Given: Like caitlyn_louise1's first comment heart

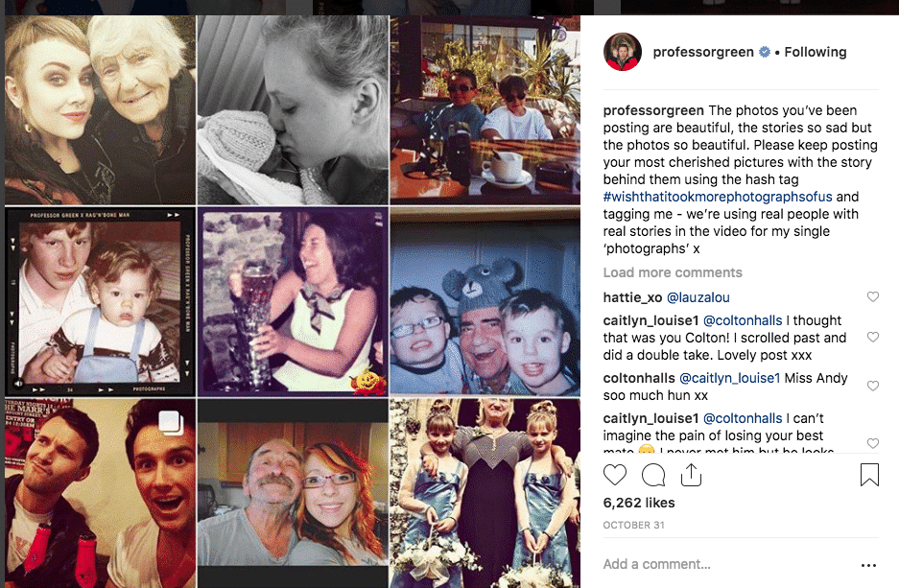Looking at the screenshot, I should 873,337.
